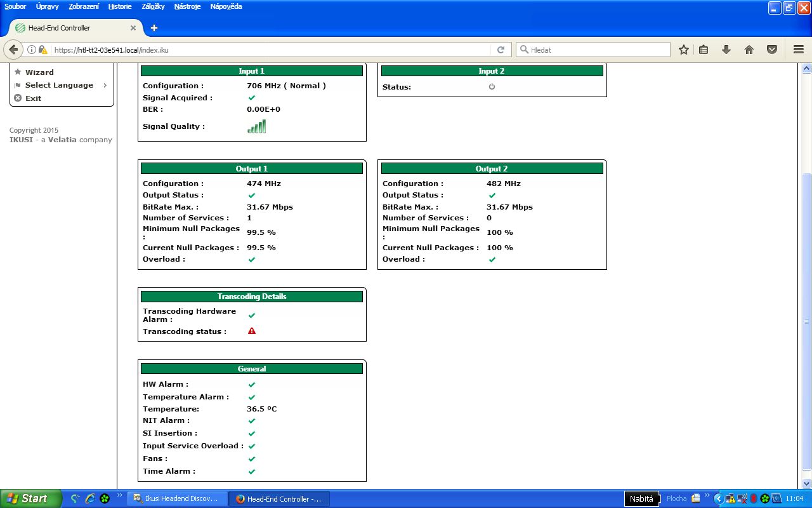Click the Wizard link in sidebar
Image resolution: width=812 pixels, height=508 pixels.
39,72
